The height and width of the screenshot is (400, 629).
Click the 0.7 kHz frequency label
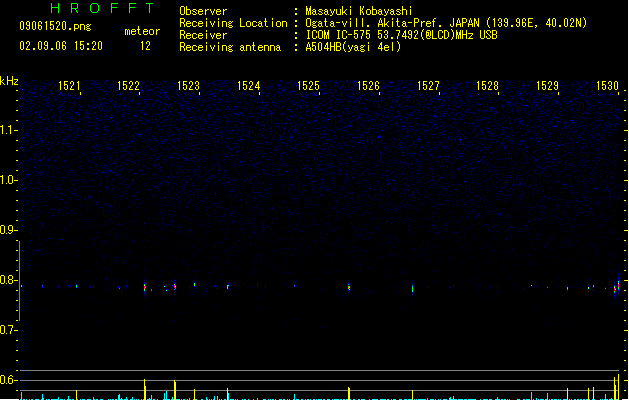(x=8, y=330)
